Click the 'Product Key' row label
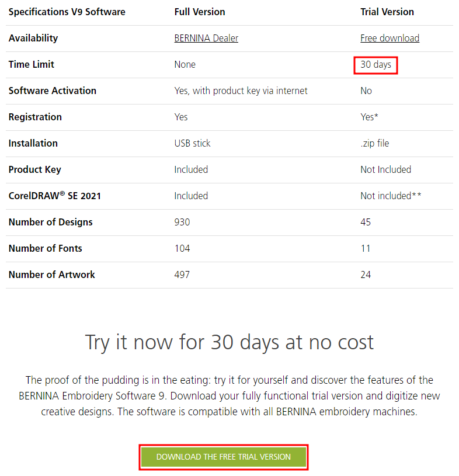 point(34,170)
